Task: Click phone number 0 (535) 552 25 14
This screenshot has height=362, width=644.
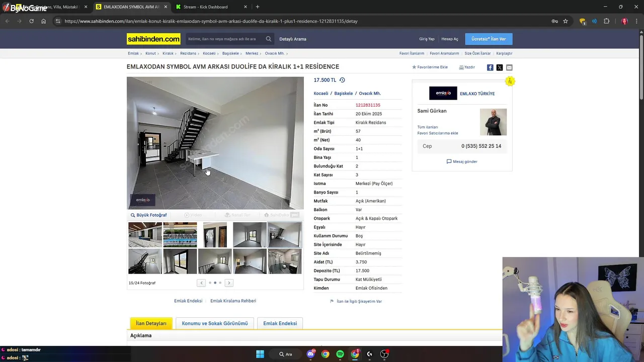Action: click(481, 146)
